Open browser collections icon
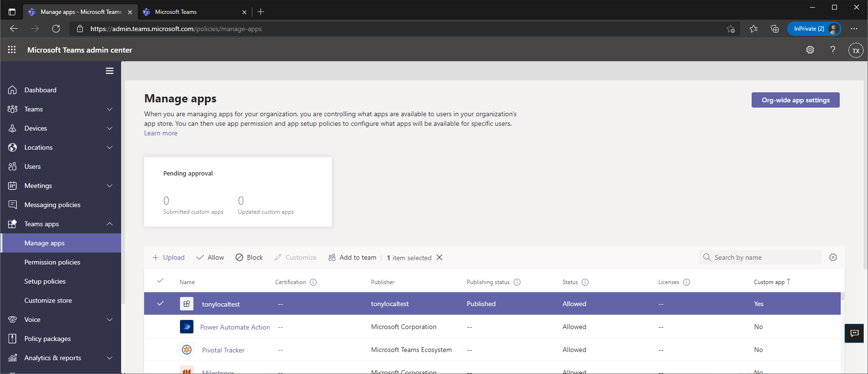This screenshot has height=374, width=868. click(775, 29)
